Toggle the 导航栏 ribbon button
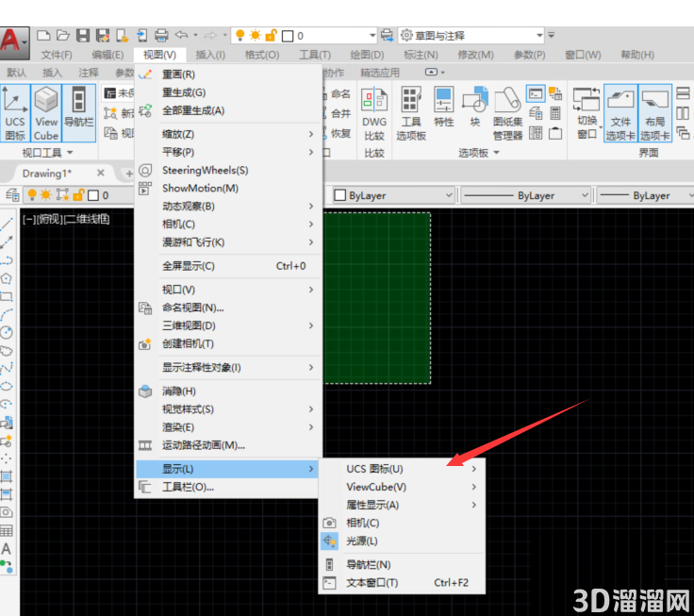This screenshot has height=616, width=694. [79, 113]
